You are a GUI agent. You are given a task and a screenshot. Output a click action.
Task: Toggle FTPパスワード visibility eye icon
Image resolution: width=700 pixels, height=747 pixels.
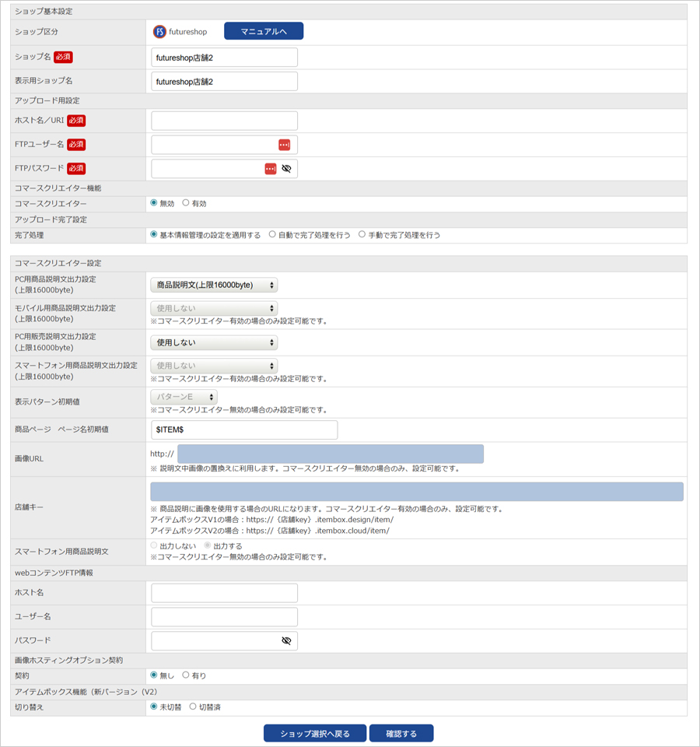coord(286,169)
